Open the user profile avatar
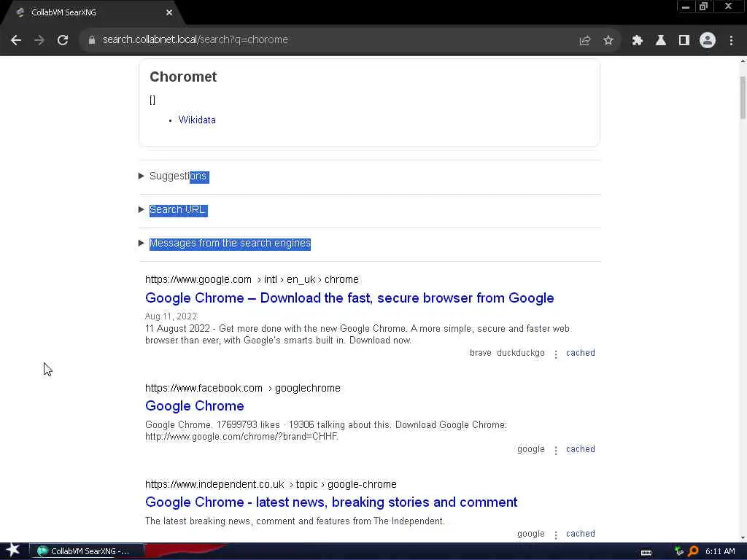Screen dimensions: 747x560 click(x=708, y=40)
